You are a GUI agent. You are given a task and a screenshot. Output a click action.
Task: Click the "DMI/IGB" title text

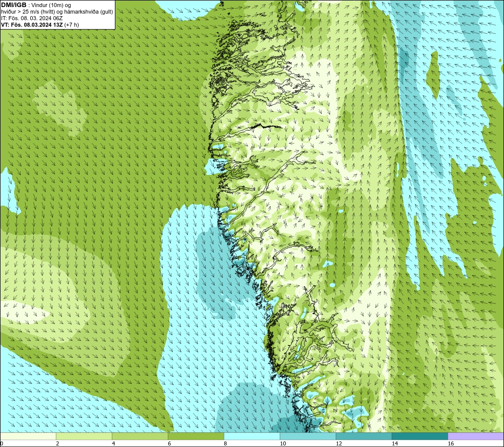14,5
